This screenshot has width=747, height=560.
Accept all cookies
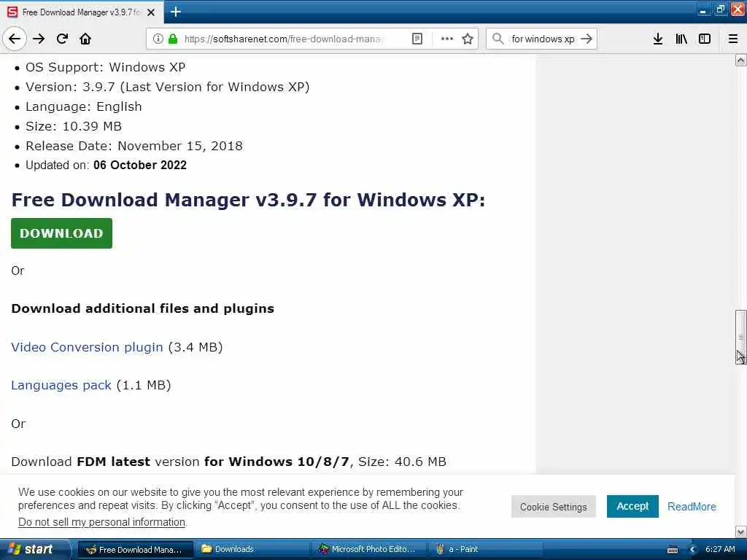632,506
